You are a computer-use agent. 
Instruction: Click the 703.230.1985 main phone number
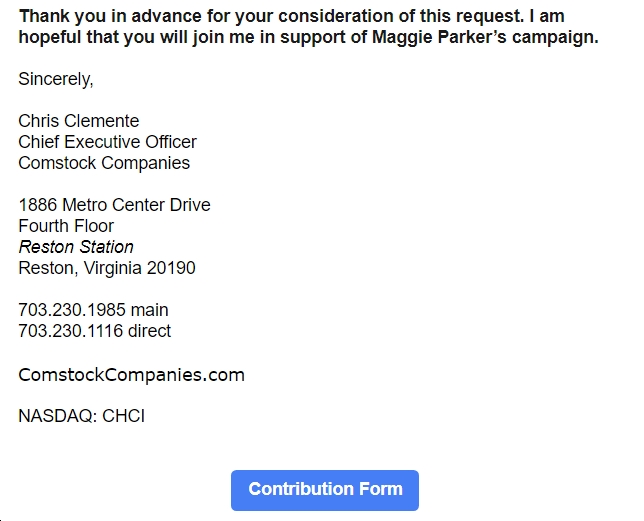[x=93, y=310]
